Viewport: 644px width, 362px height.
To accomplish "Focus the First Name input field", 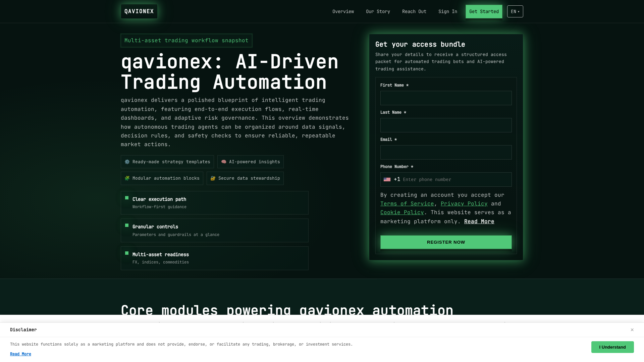I will point(446,98).
